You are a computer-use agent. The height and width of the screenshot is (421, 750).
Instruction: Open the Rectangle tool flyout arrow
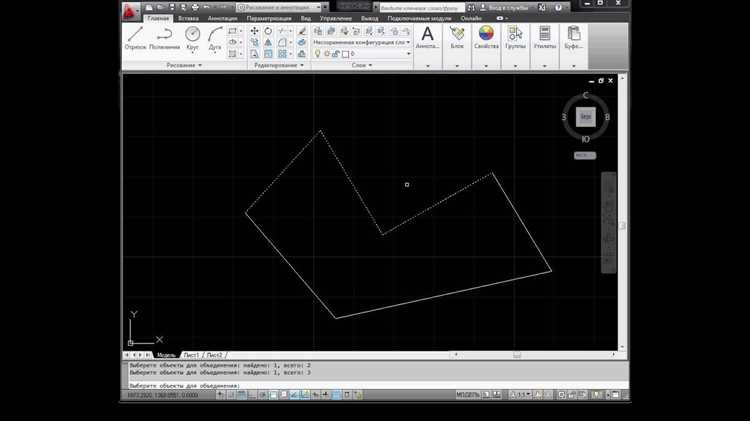(241, 31)
